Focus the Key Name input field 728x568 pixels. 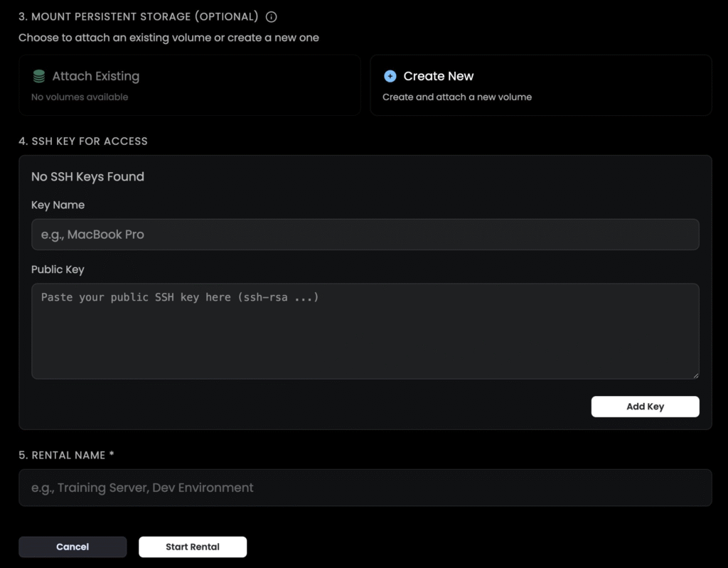click(365, 235)
